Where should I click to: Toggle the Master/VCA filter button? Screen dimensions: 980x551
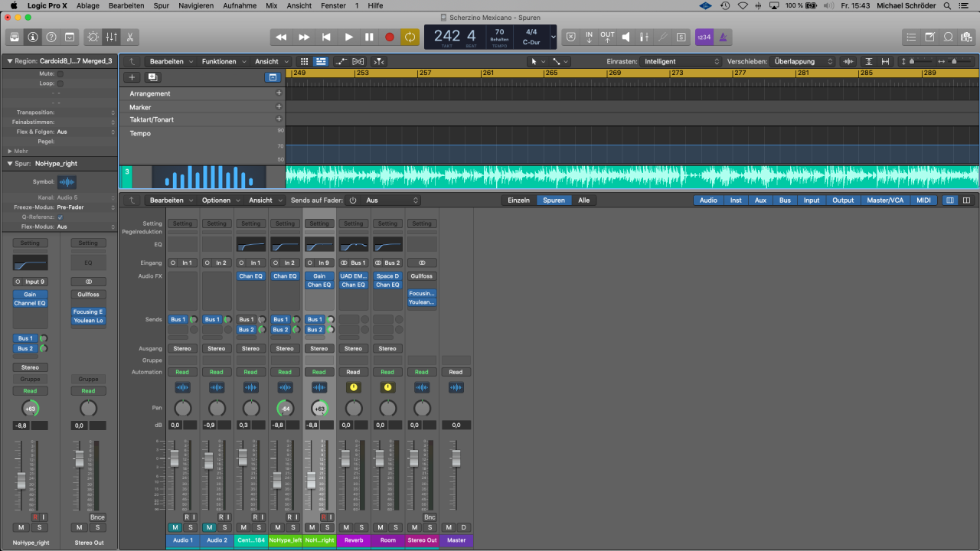coord(885,201)
